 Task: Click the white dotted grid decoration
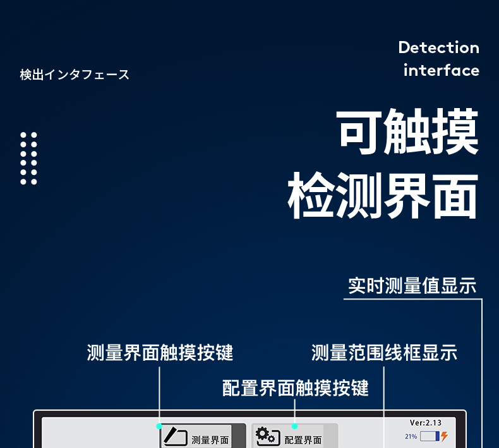[28, 158]
